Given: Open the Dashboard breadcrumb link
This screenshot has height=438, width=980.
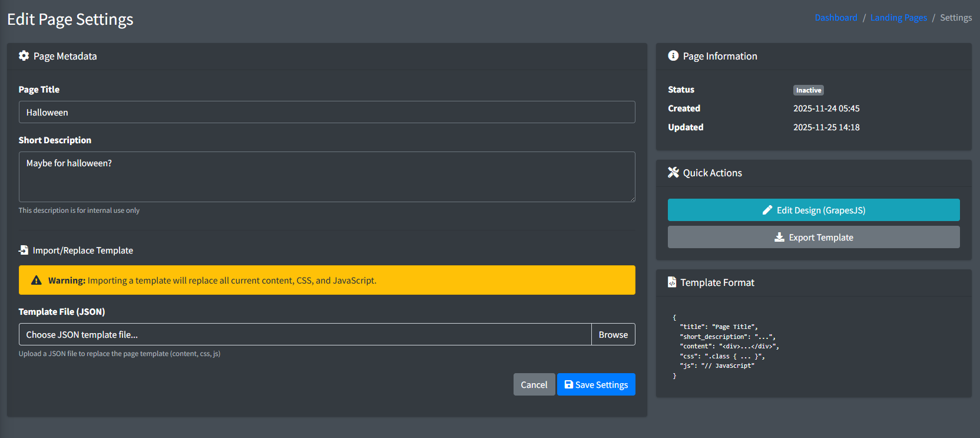Looking at the screenshot, I should click(836, 18).
